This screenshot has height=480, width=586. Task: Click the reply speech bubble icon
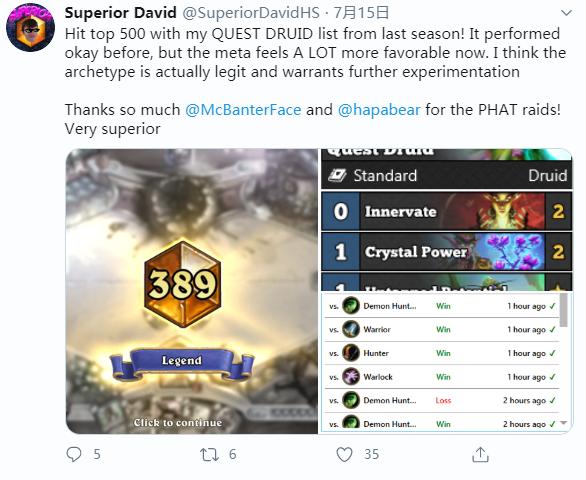pos(74,454)
